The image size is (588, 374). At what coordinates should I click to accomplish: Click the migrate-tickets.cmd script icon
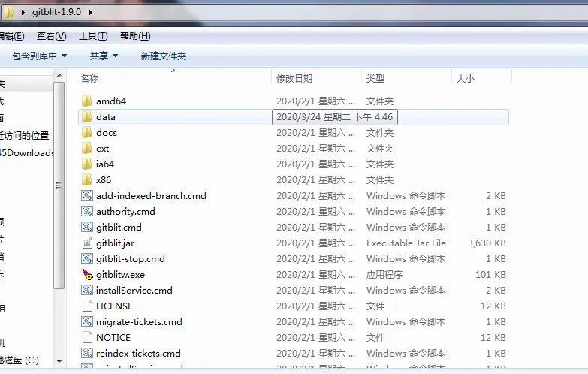87,321
